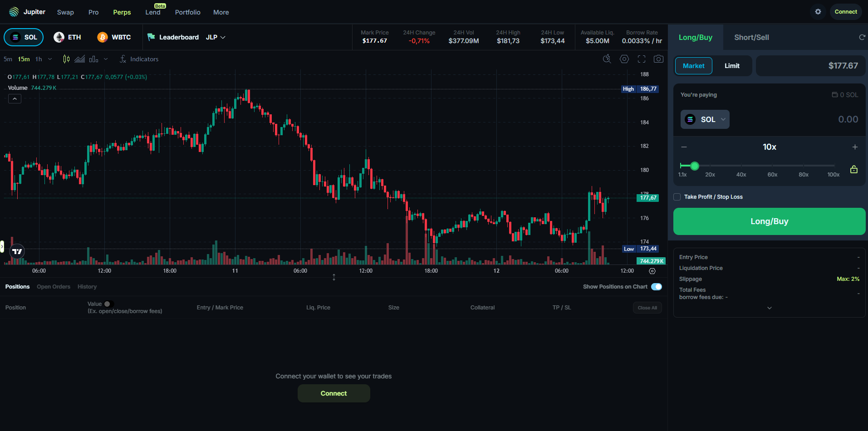Screen dimensions: 868x431
Task: Click the leverage slider at 60x
Action: coord(772,166)
